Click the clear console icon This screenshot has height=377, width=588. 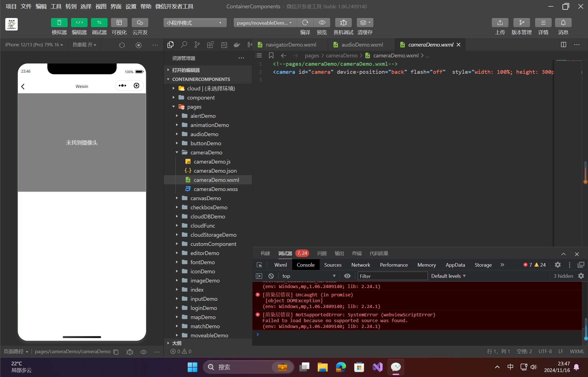(x=271, y=276)
